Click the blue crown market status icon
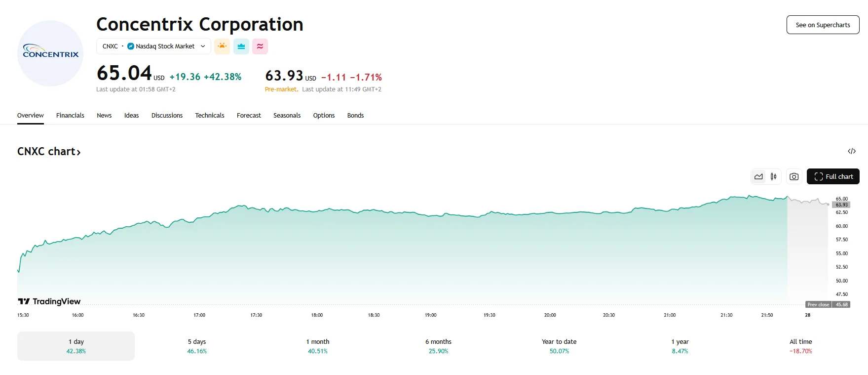 pyautogui.click(x=241, y=46)
